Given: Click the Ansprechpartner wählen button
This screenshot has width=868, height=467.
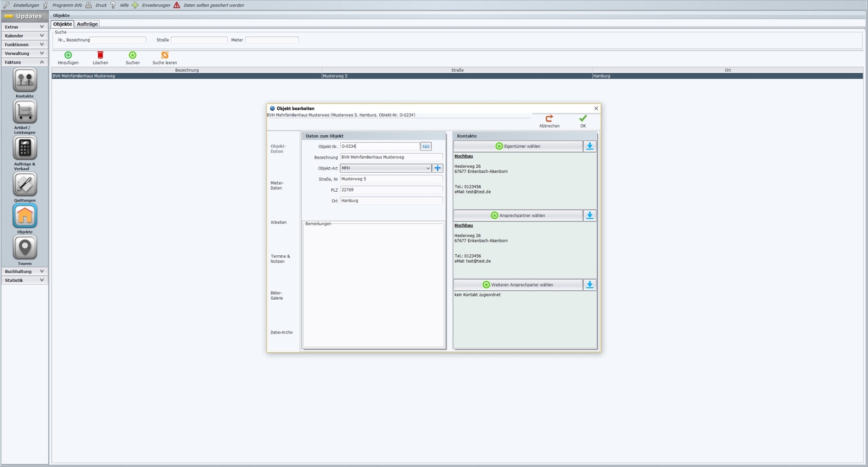Looking at the screenshot, I should pos(518,216).
